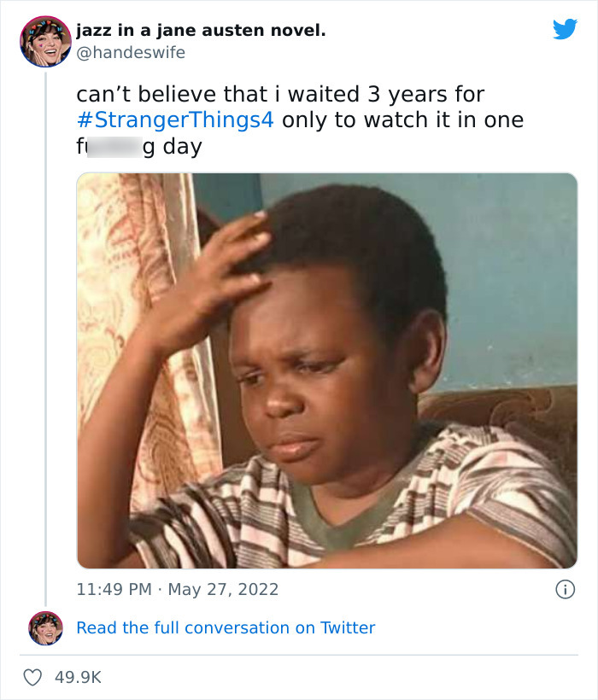Click the Twitter bird logo

tap(565, 29)
